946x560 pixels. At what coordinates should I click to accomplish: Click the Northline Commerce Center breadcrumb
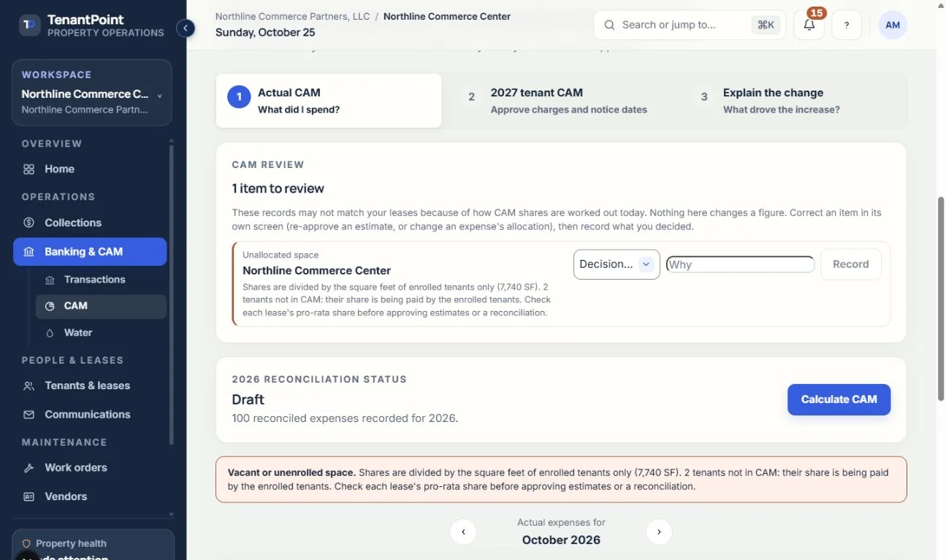[x=447, y=16]
